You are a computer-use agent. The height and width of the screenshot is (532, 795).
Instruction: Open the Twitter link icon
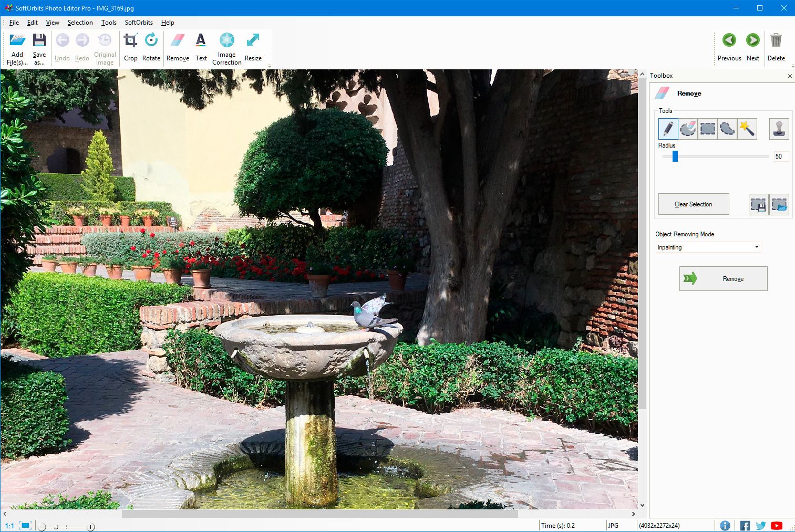point(760,525)
